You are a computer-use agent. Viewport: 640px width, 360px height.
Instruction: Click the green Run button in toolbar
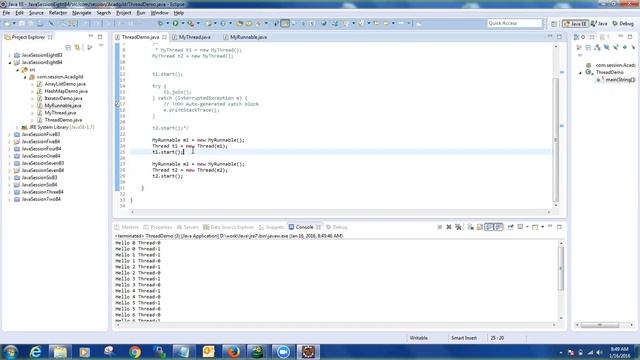pyautogui.click(x=176, y=24)
